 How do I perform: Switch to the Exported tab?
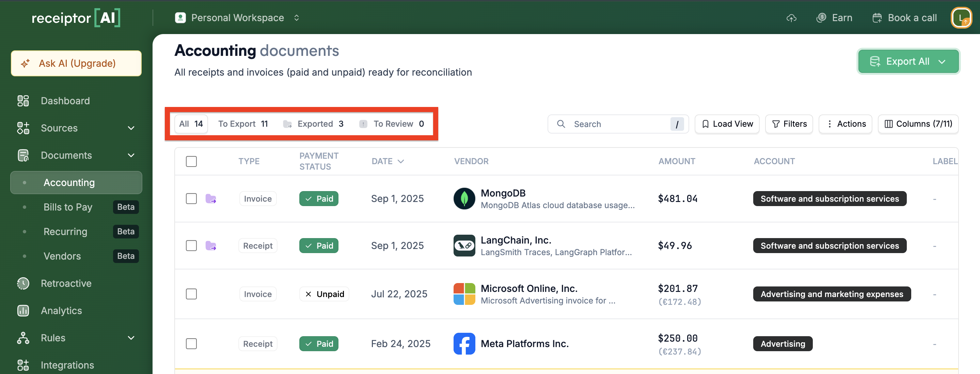point(314,124)
